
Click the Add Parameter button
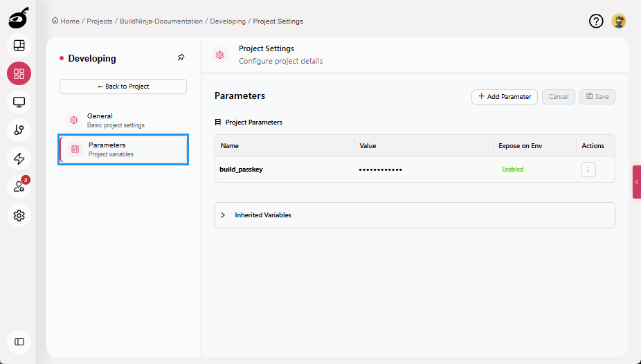(505, 97)
